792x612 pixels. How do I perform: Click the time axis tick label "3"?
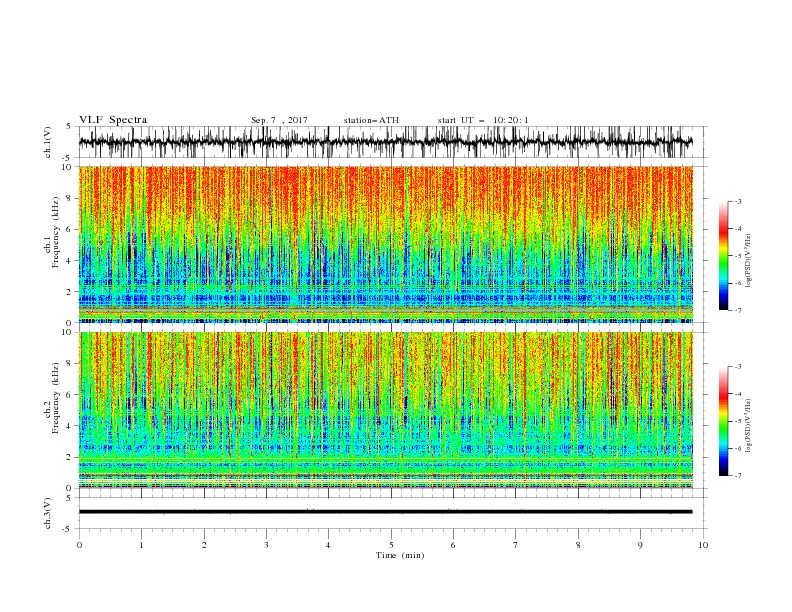tap(266, 545)
